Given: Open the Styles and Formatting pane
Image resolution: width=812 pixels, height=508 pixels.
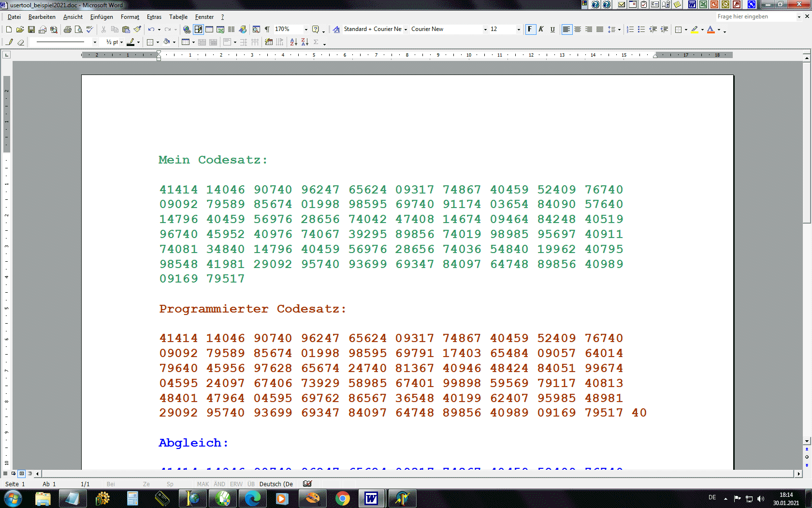Looking at the screenshot, I should 336,30.
